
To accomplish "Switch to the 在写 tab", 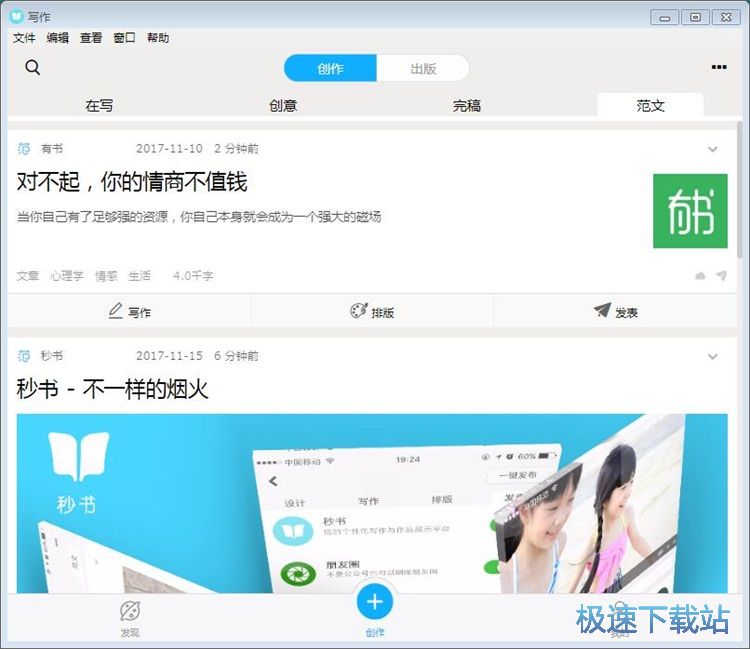I will 99,105.
